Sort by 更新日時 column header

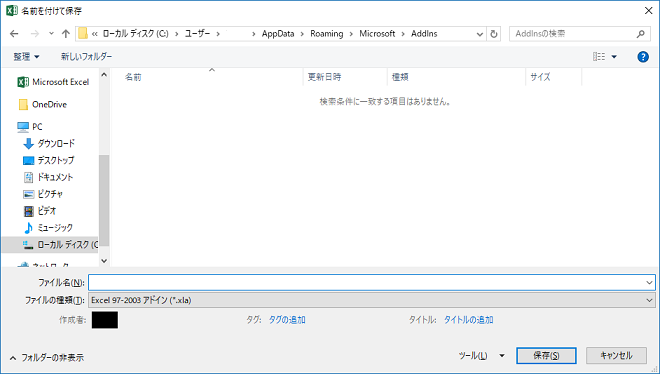[324, 77]
